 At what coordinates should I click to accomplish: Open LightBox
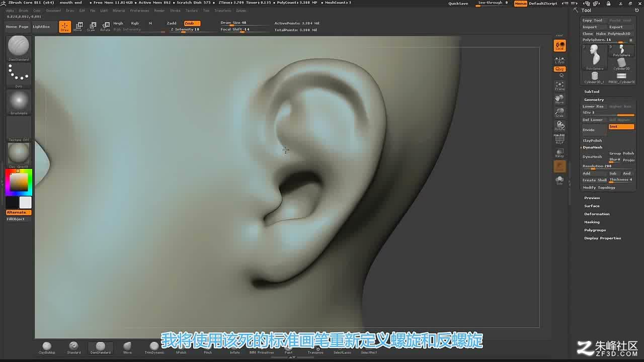pos(41,27)
